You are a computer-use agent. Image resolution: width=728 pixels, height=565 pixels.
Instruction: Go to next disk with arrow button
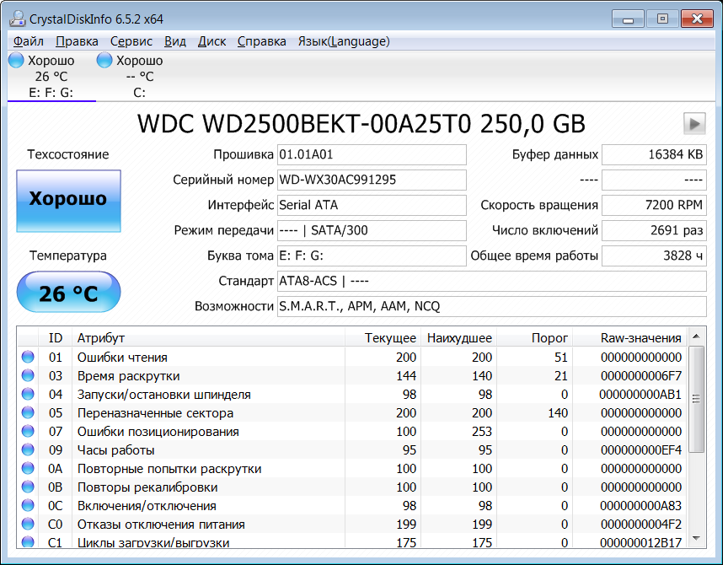pyautogui.click(x=694, y=124)
